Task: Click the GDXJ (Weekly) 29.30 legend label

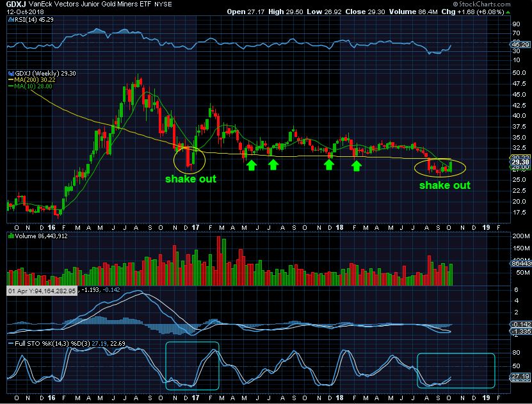Action: tap(45, 73)
